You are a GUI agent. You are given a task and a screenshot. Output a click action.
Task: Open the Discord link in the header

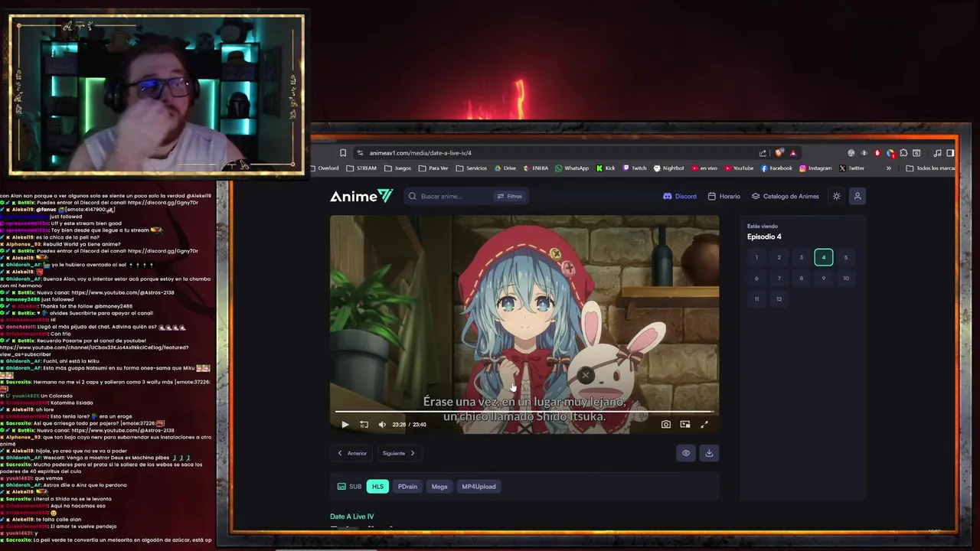(x=680, y=197)
